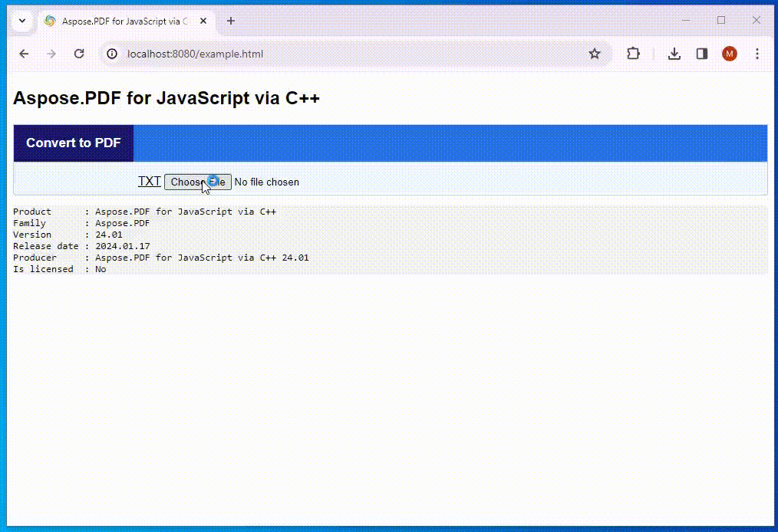This screenshot has height=532, width=778.
Task: Open the Extensions puzzle icon
Action: pos(633,54)
